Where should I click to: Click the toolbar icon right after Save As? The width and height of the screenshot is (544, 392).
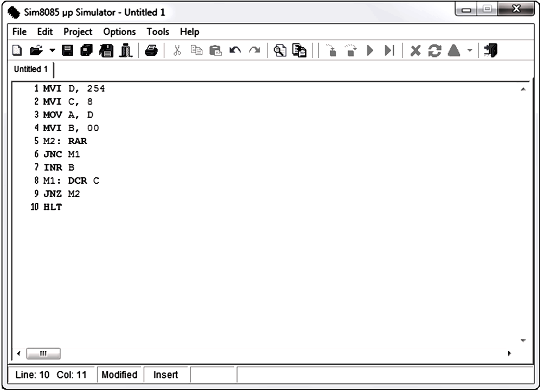coord(126,50)
